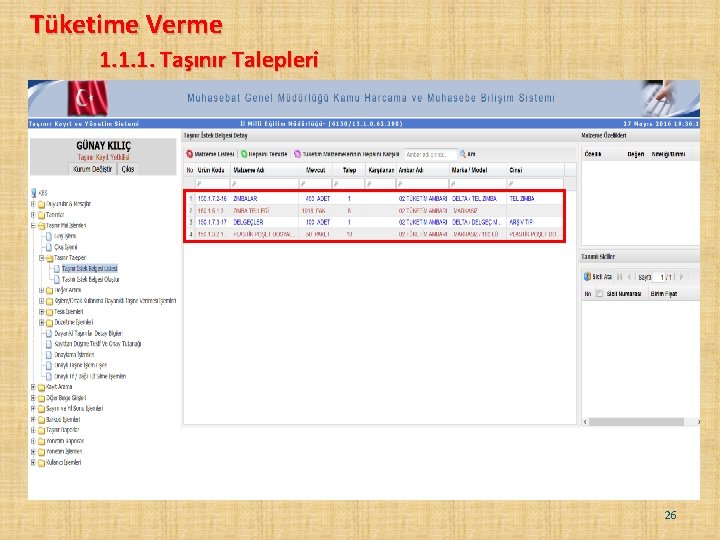Tick the Sicil Numarası header checkbox
Image resolution: width=720 pixels, height=540 pixels.
tap(599, 294)
